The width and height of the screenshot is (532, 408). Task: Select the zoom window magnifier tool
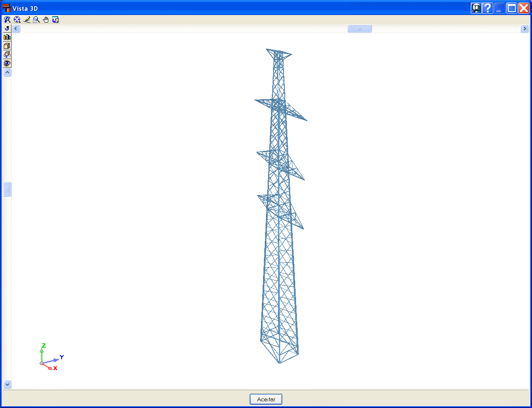tap(36, 20)
